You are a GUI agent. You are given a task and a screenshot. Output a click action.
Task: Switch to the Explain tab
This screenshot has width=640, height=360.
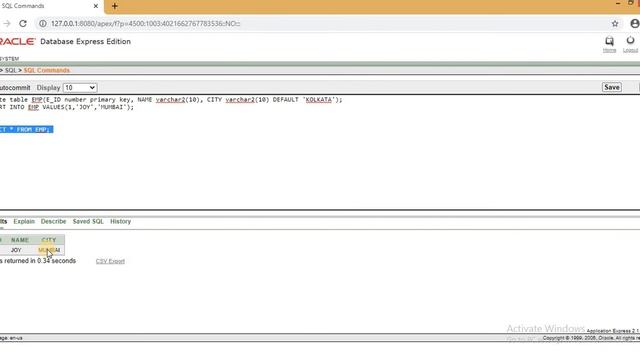tap(24, 221)
